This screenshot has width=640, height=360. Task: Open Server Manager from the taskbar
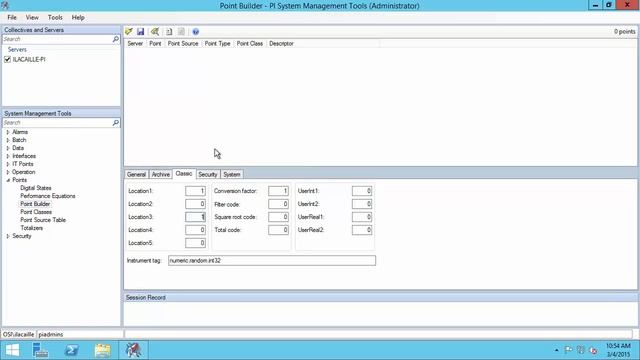pyautogui.click(x=40, y=350)
